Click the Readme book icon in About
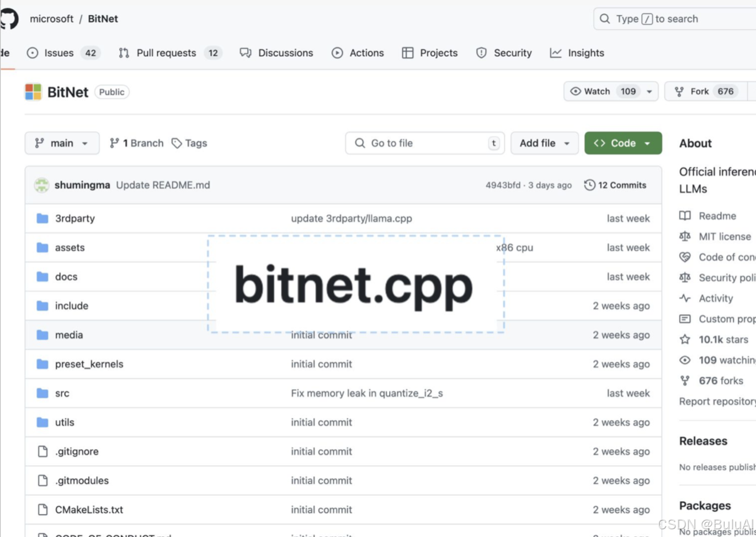The width and height of the screenshot is (756, 537). tap(685, 216)
